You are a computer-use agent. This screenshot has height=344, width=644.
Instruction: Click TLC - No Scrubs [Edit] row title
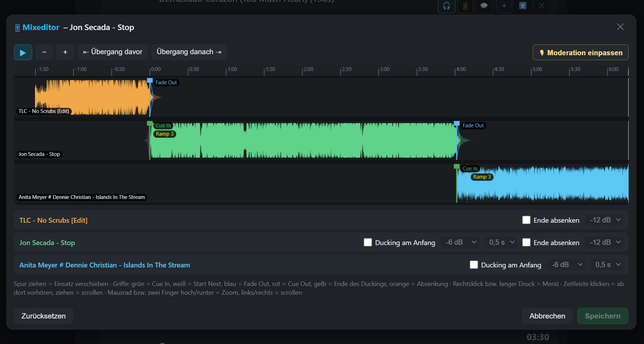54,220
